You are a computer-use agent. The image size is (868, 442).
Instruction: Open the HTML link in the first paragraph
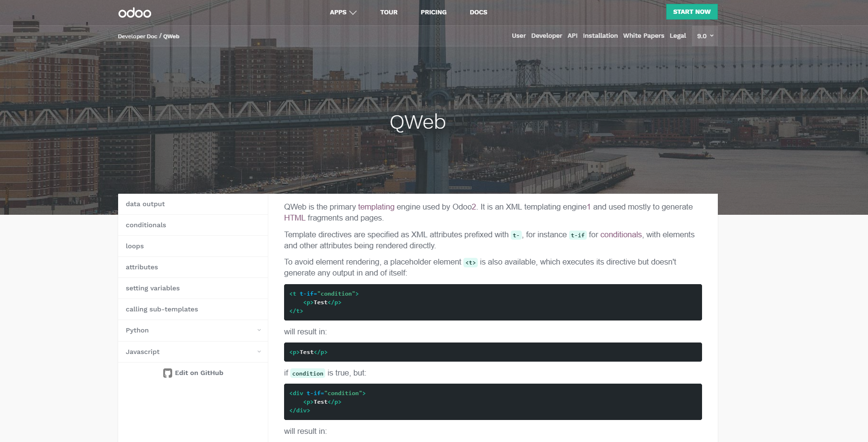[294, 218]
